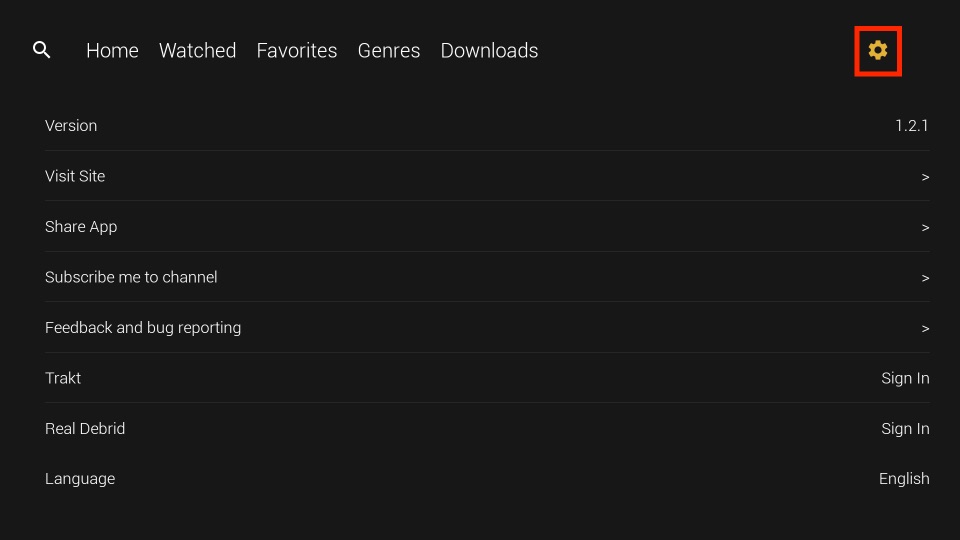
Task: Open the Downloads tab
Action: 489,50
